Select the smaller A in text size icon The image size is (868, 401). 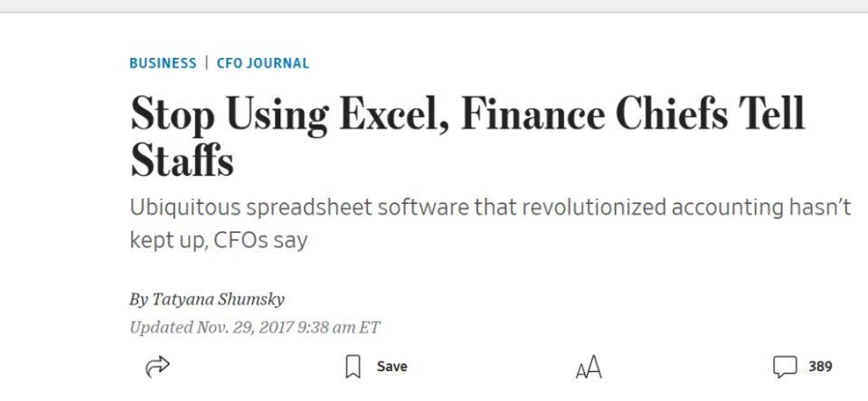pos(580,370)
